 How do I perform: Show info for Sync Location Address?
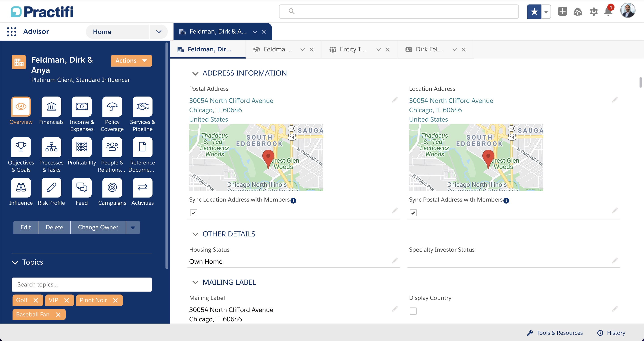pos(294,201)
